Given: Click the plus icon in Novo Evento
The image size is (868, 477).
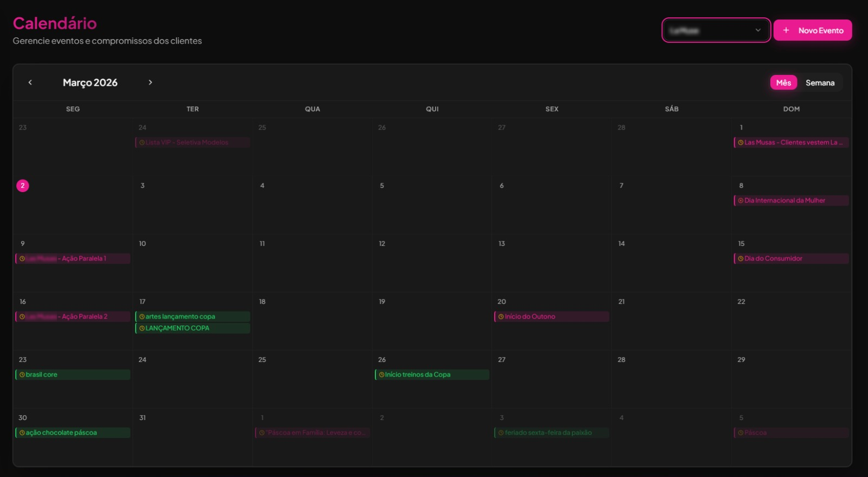Looking at the screenshot, I should click(x=786, y=30).
